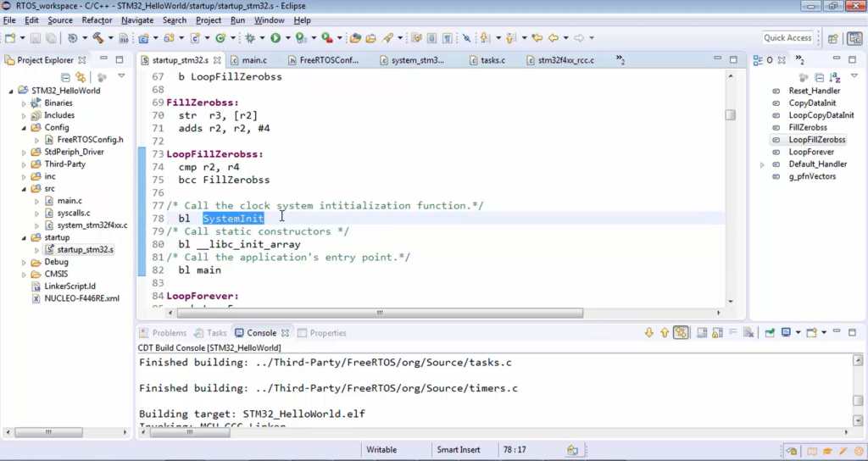Click the Pin Console icon
The width and height of the screenshot is (868, 461).
click(x=767, y=333)
